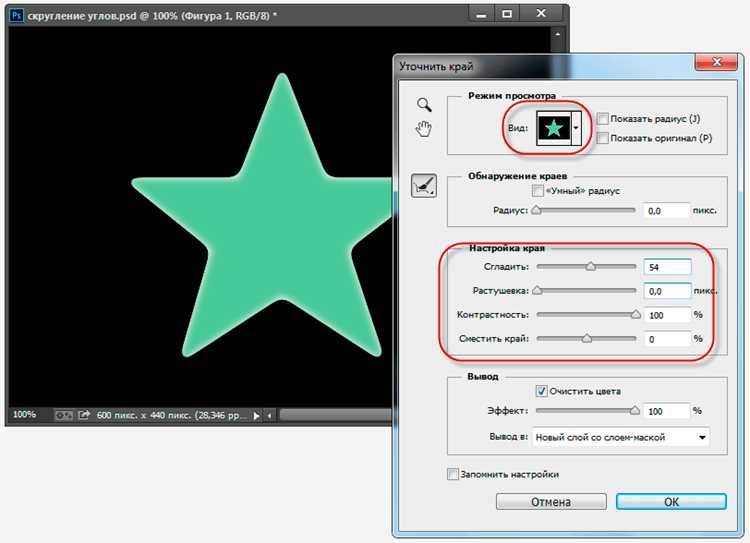The image size is (750, 543).
Task: Open the Вывод в output dropdown
Action: (621, 437)
